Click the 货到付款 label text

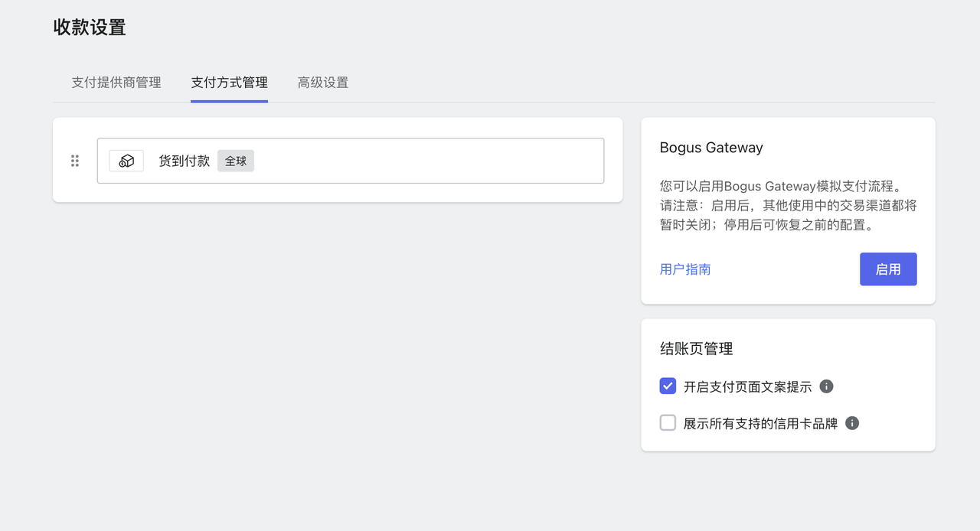(x=184, y=161)
